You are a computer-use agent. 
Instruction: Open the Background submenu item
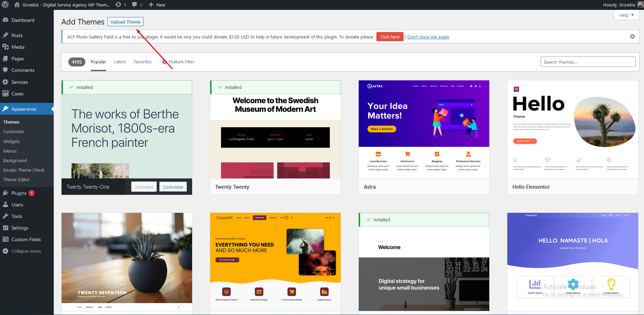pos(15,160)
